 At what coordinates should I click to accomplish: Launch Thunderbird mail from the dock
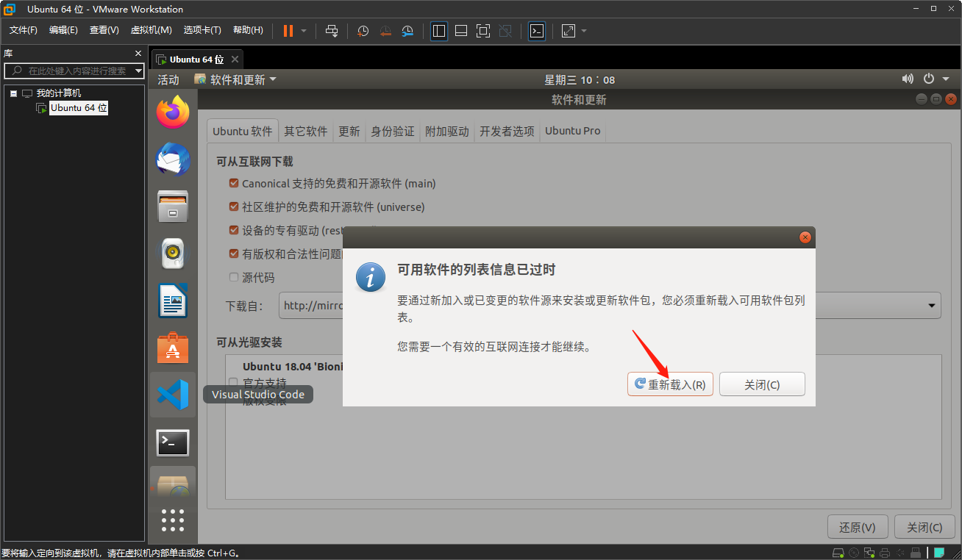click(x=173, y=159)
